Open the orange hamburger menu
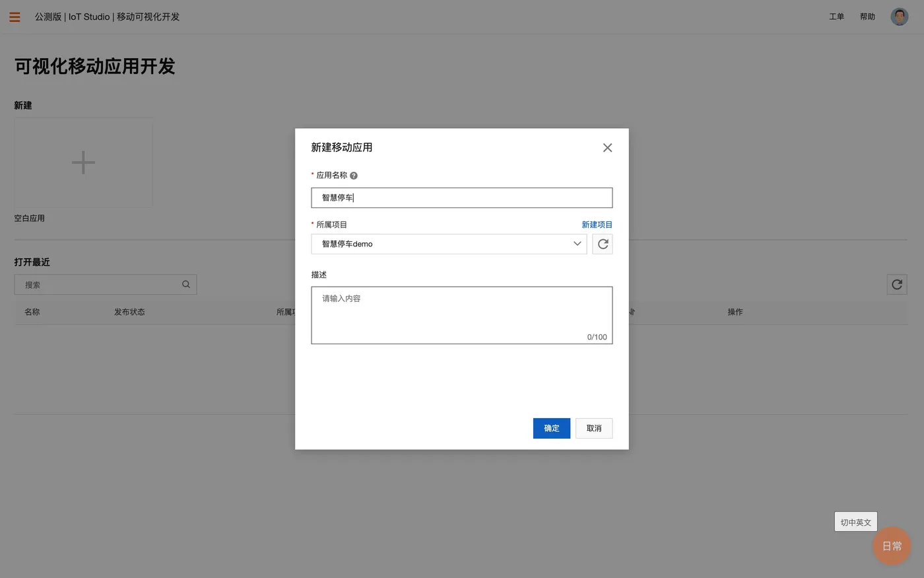Image resolution: width=924 pixels, height=578 pixels. click(15, 17)
